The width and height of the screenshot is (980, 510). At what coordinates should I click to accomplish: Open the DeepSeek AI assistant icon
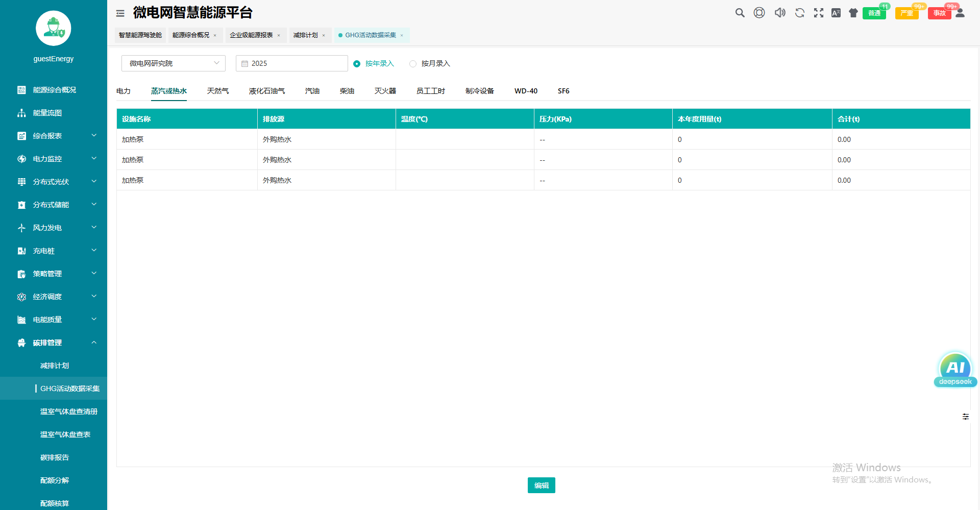coord(955,370)
